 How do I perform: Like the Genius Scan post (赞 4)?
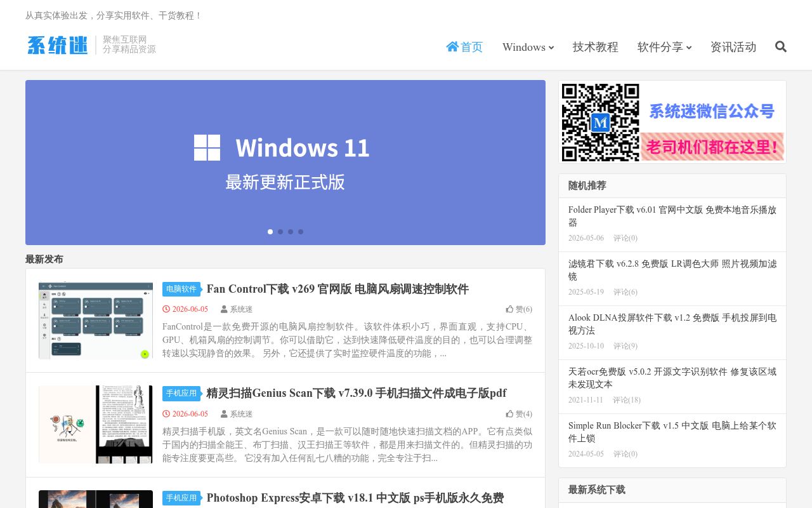click(519, 414)
